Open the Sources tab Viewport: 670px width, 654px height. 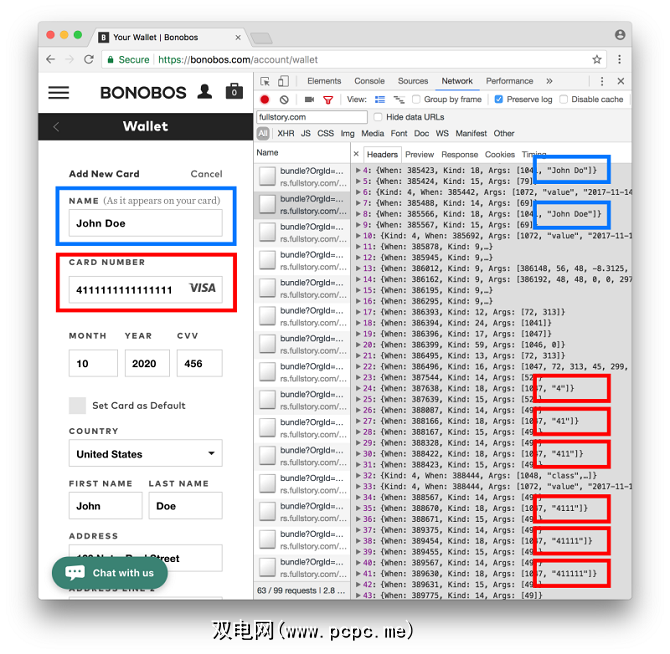(413, 81)
